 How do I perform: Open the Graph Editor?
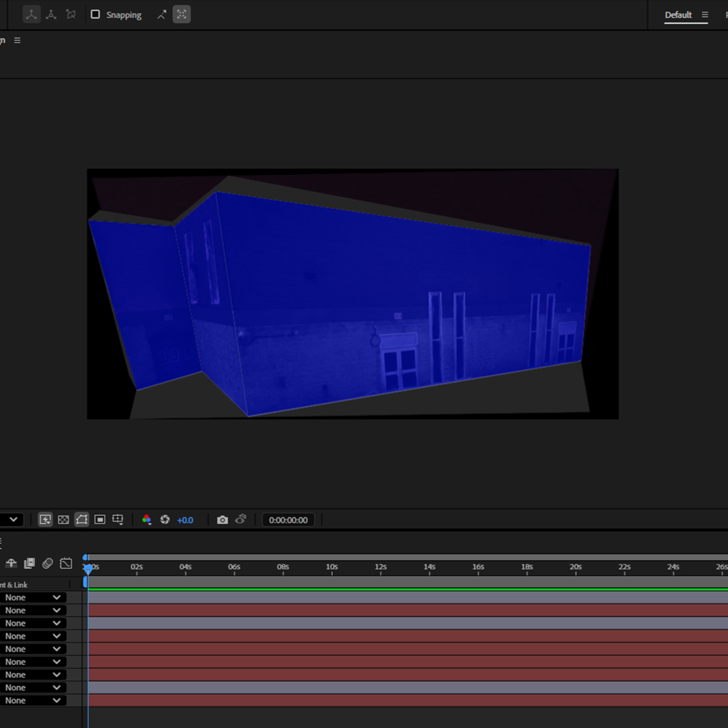tap(66, 563)
